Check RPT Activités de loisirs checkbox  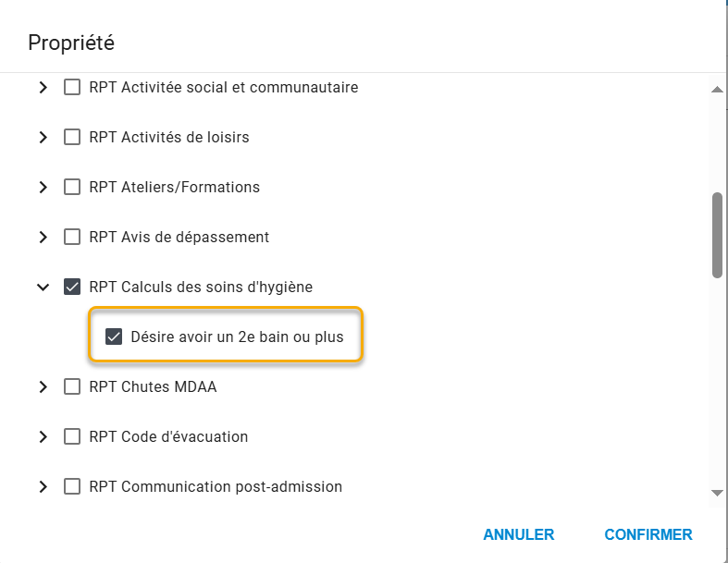71,138
